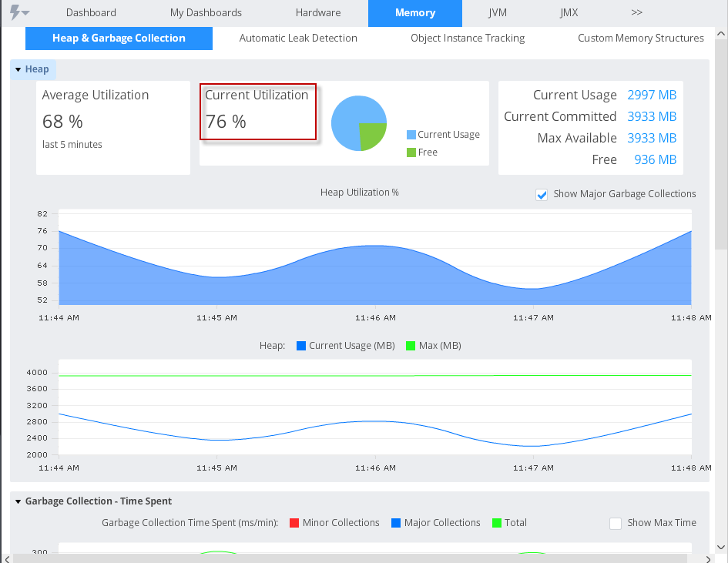
Task: Open Object Instance Tracking subtab
Action: tap(468, 38)
